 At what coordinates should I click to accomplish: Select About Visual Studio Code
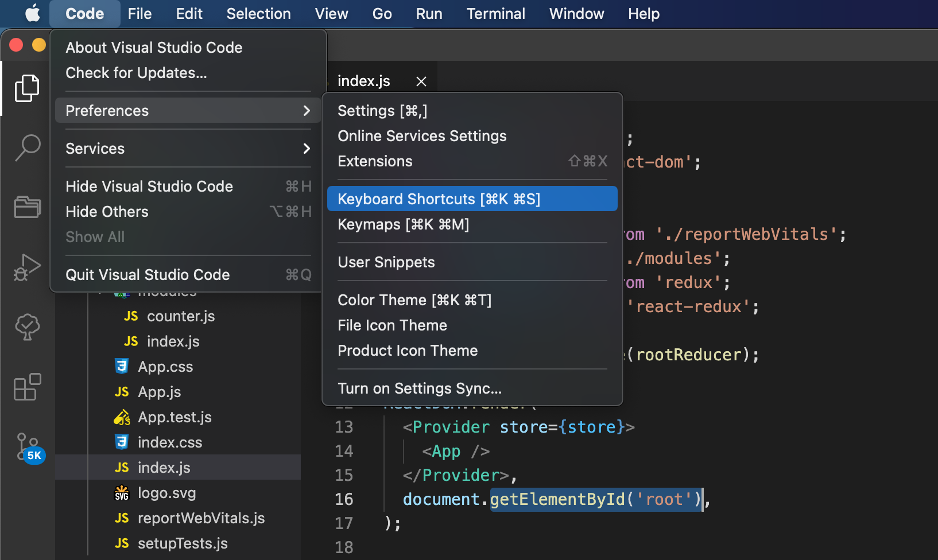pyautogui.click(x=188, y=48)
